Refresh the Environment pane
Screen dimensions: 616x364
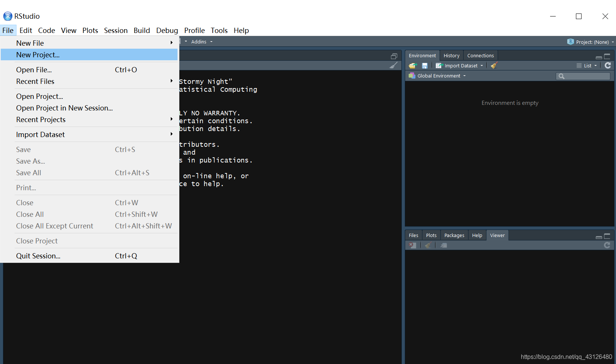pyautogui.click(x=608, y=65)
